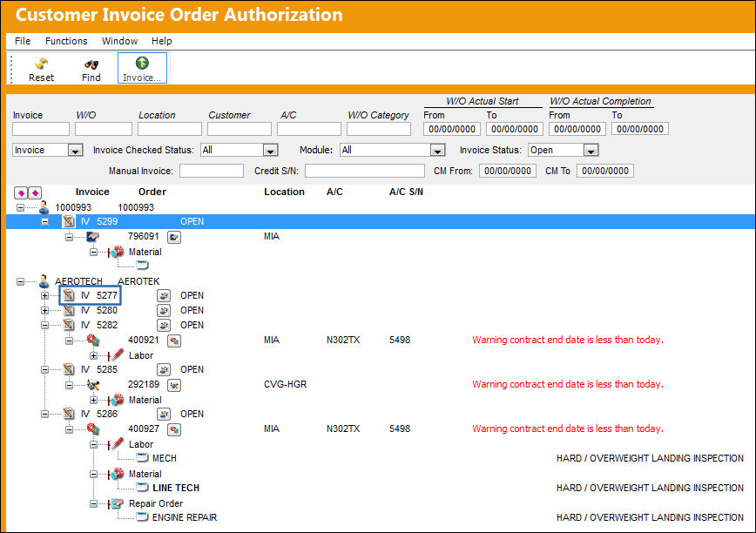Click the invoice icon for IV 5286
Screen dimensions: 756x533
tap(69, 414)
